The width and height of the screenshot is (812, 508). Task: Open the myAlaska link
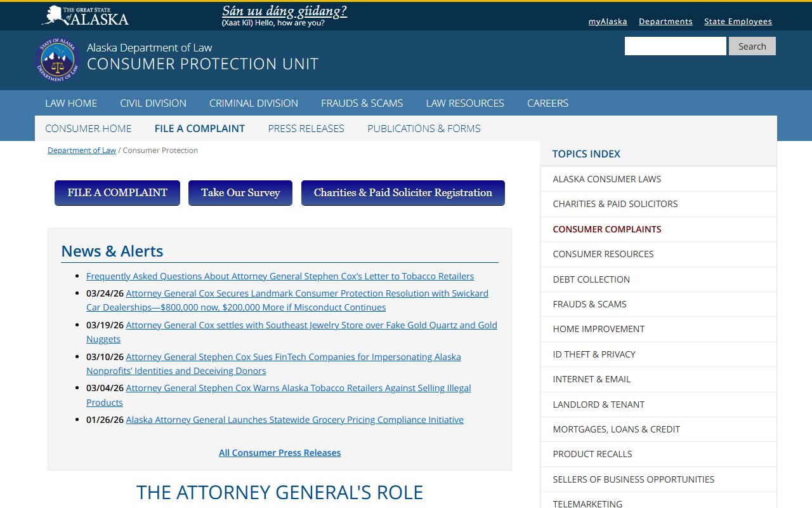(x=608, y=22)
